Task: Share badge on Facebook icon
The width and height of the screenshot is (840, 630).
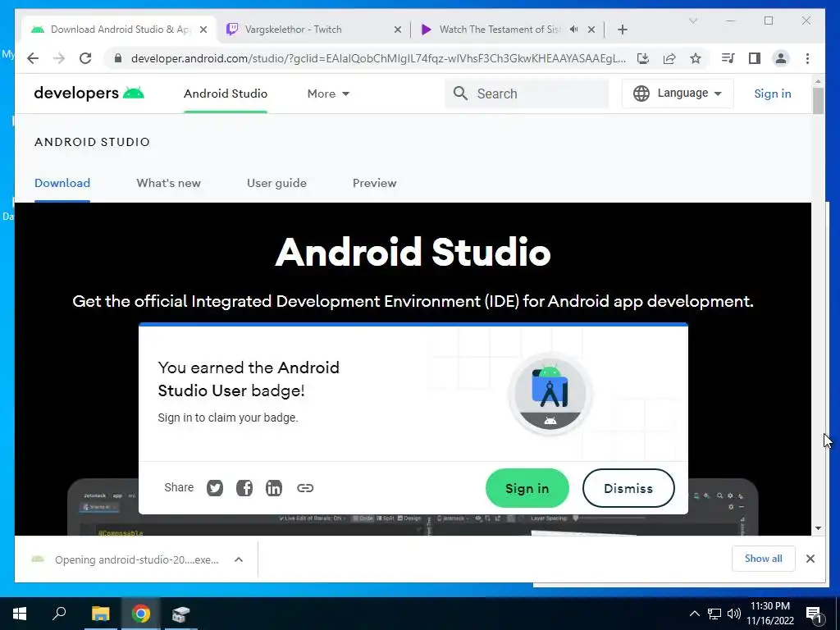Action: point(244,488)
